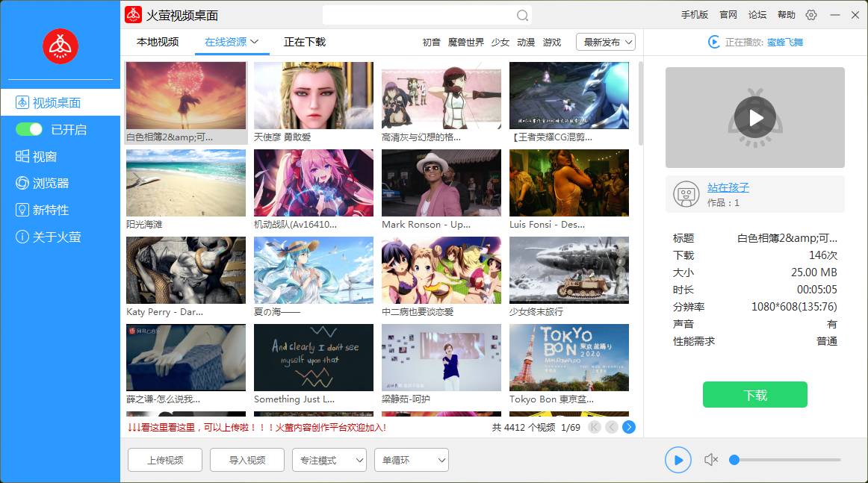The height and width of the screenshot is (483, 868).
Task: Open the 单循环 loop mode dropdown
Action: tap(411, 460)
